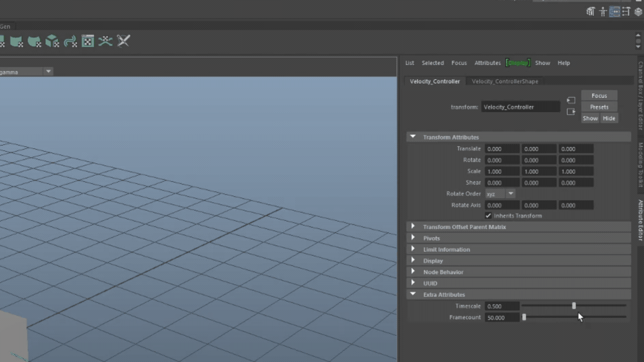Expand the Display section
Image resolution: width=644 pixels, height=362 pixels.
coord(413,260)
